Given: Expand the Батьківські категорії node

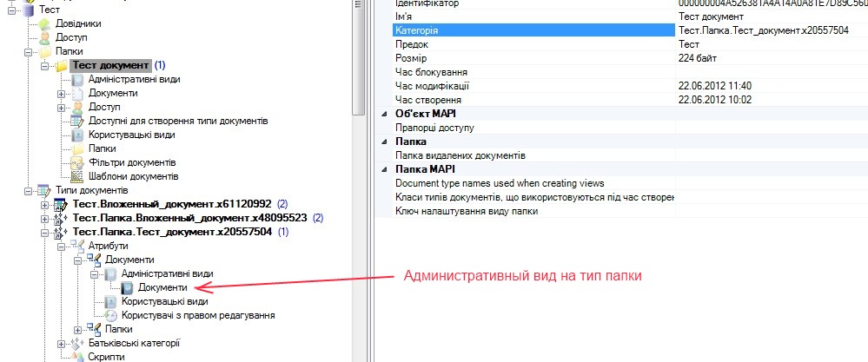Looking at the screenshot, I should click(x=62, y=344).
